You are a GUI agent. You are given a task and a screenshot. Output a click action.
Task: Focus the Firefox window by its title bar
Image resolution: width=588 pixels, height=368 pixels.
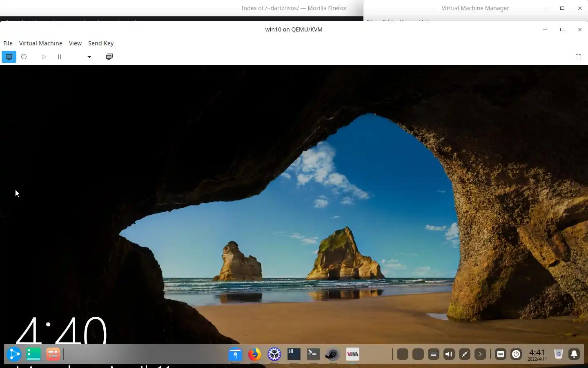point(294,8)
